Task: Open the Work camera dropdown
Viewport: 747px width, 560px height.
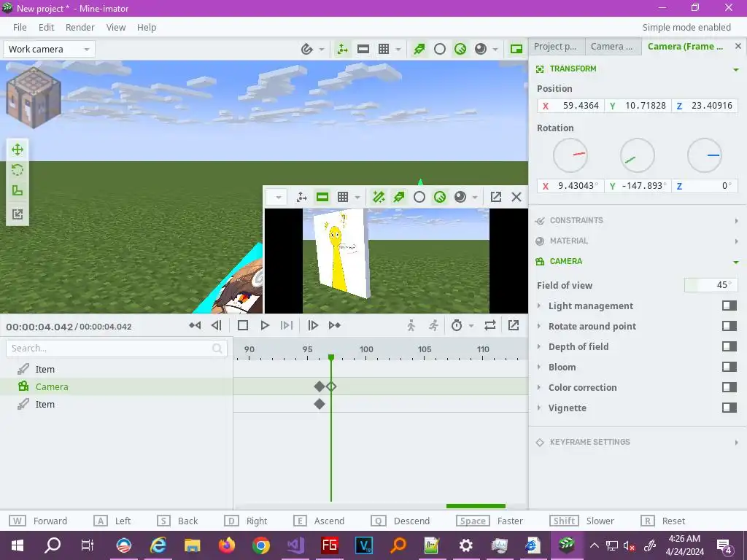Action: tap(49, 49)
